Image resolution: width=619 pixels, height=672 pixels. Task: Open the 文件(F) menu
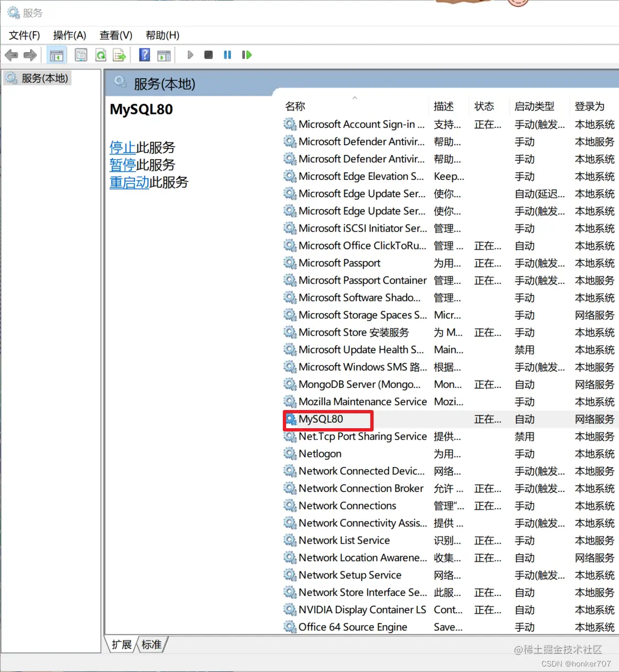[24, 35]
